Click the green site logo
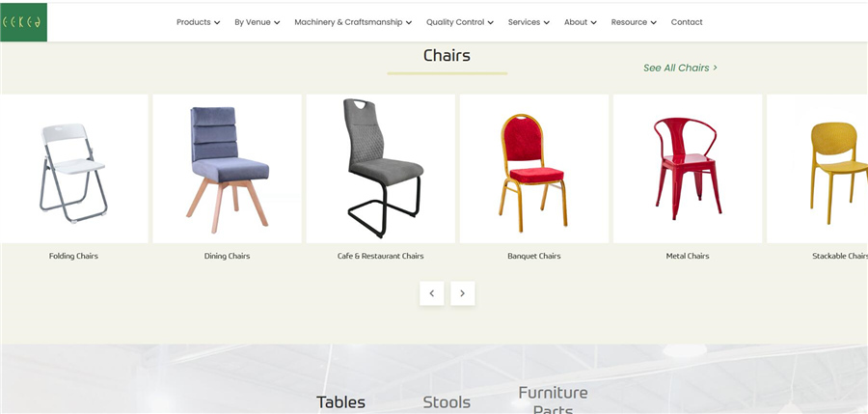 click(x=23, y=22)
